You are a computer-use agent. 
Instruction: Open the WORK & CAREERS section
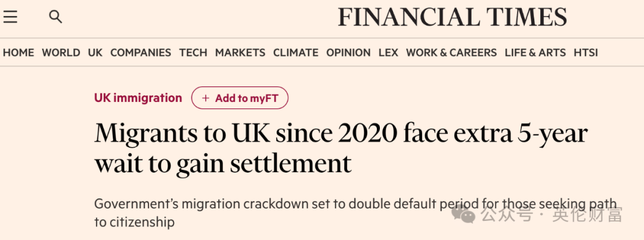[451, 53]
